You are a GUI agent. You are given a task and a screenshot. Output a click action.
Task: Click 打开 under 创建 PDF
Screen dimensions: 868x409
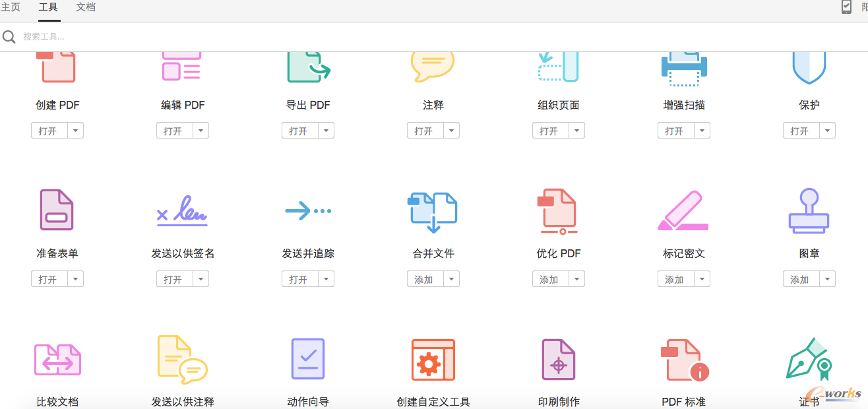tap(49, 131)
